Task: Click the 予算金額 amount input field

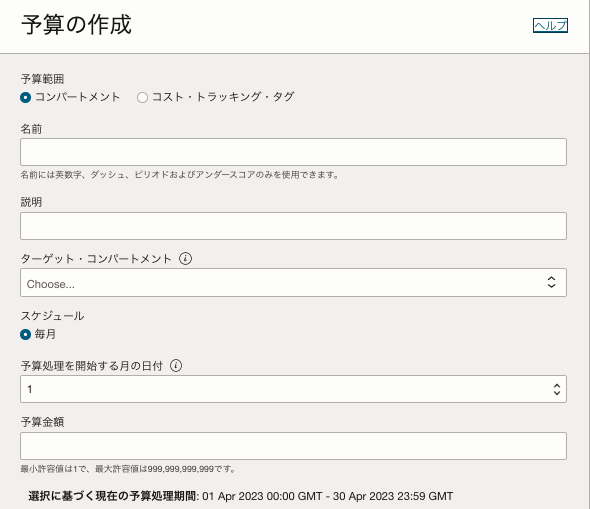Action: pos(293,446)
